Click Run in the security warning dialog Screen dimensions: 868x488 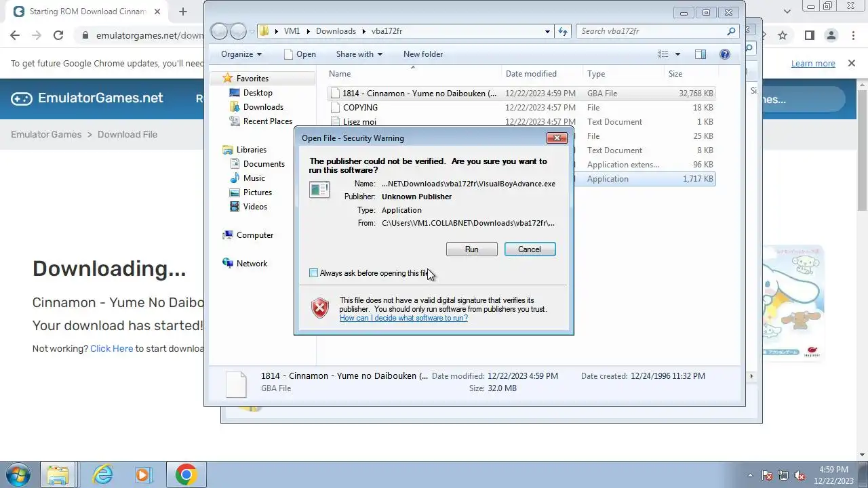pyautogui.click(x=471, y=249)
